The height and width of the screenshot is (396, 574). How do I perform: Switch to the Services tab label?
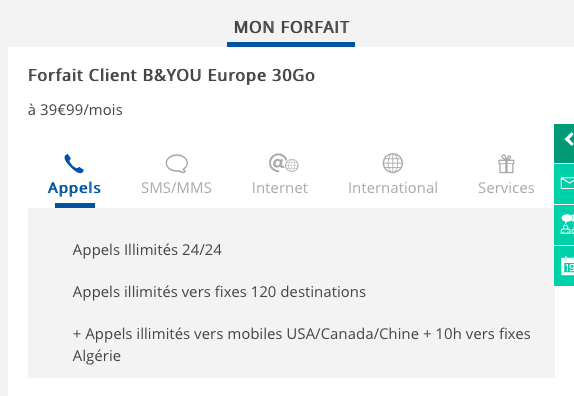coord(506,188)
